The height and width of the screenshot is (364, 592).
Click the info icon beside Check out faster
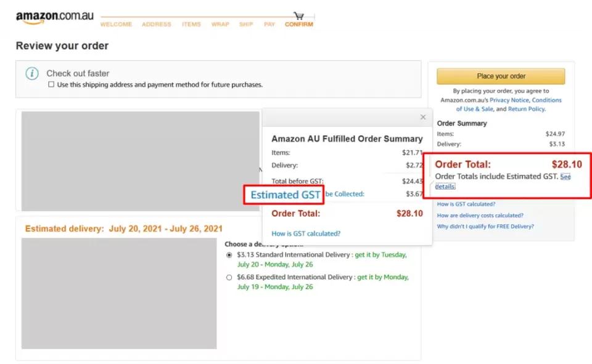tap(32, 73)
